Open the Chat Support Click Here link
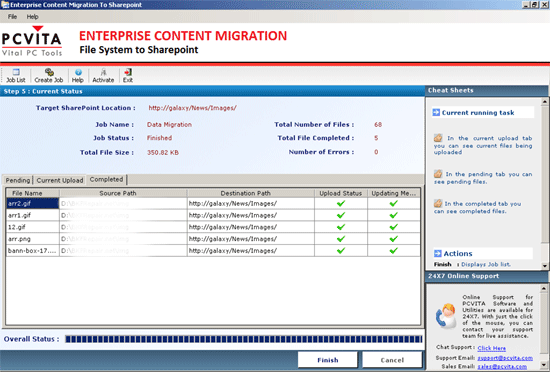The width and height of the screenshot is (550, 372). [x=491, y=348]
